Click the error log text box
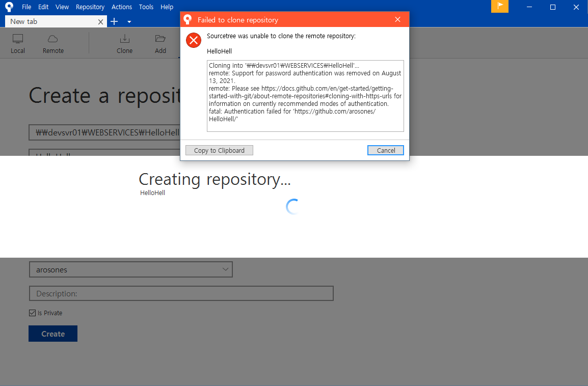Viewport: 588px width, 386px height. (305, 96)
